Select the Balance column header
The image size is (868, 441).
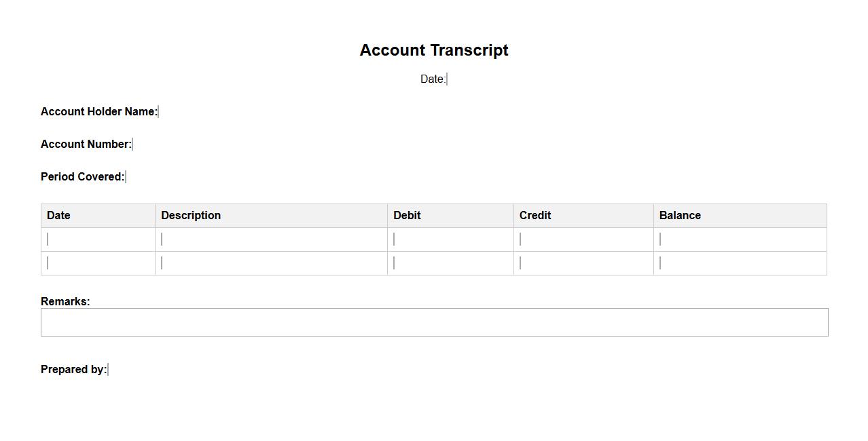(x=680, y=216)
